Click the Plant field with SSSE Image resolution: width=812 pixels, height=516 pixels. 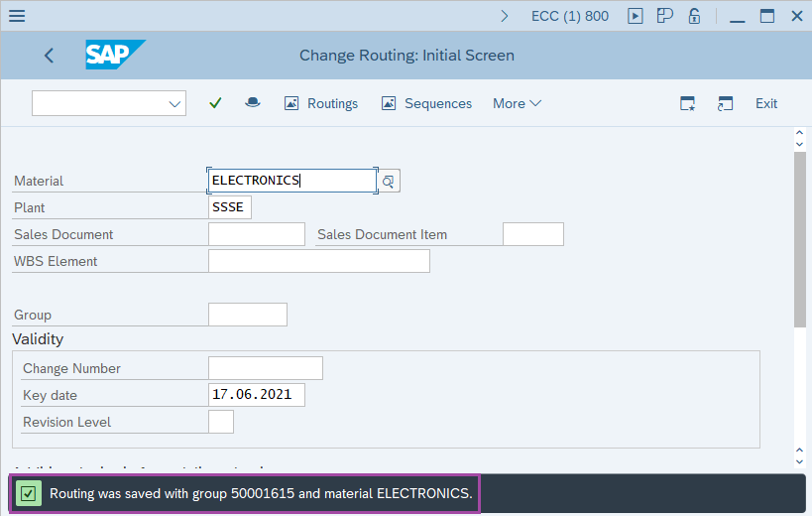coord(229,207)
